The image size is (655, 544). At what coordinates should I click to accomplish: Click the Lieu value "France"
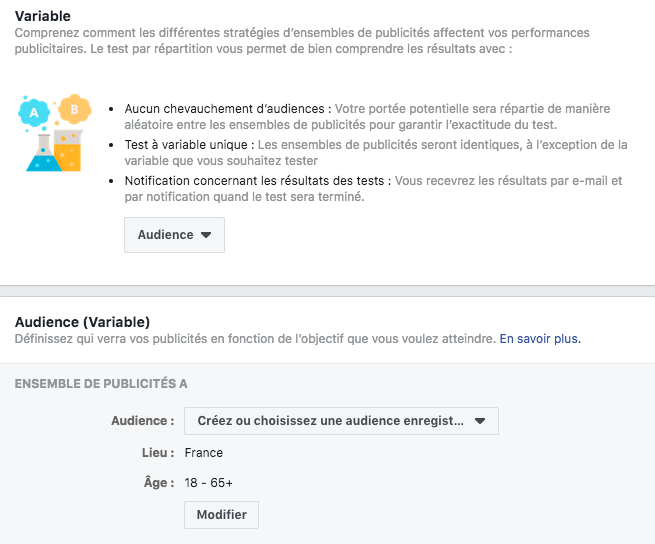(204, 453)
